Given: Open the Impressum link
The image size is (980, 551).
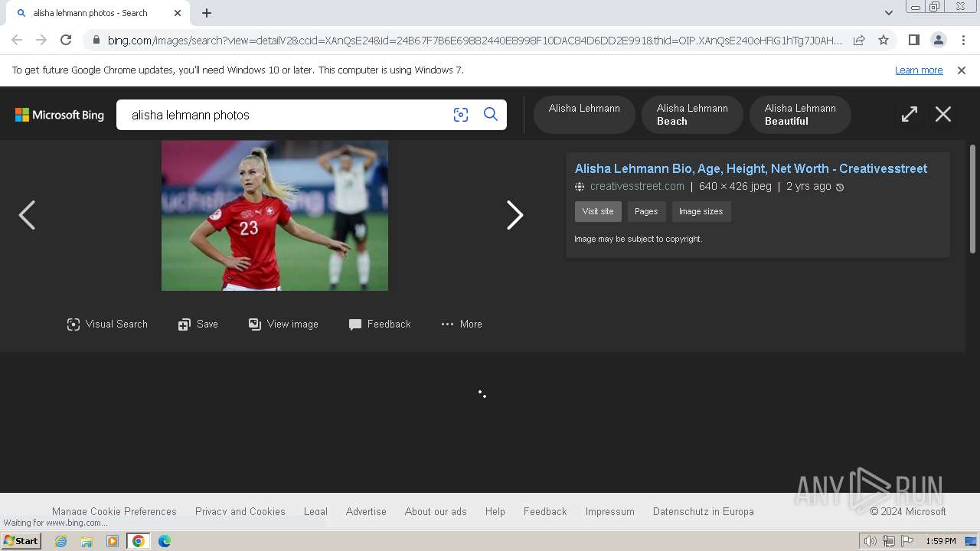Looking at the screenshot, I should point(610,511).
